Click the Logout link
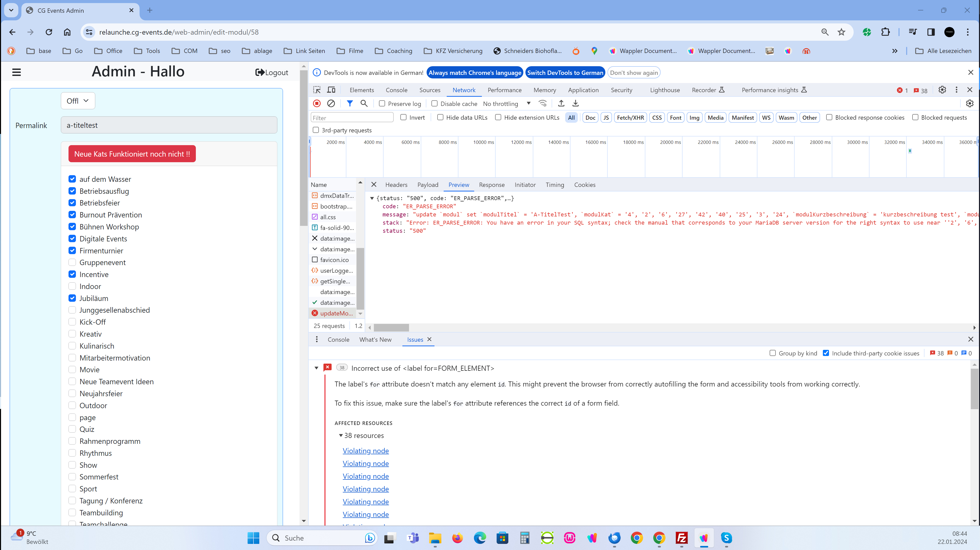The height and width of the screenshot is (550, 980). [x=272, y=72]
